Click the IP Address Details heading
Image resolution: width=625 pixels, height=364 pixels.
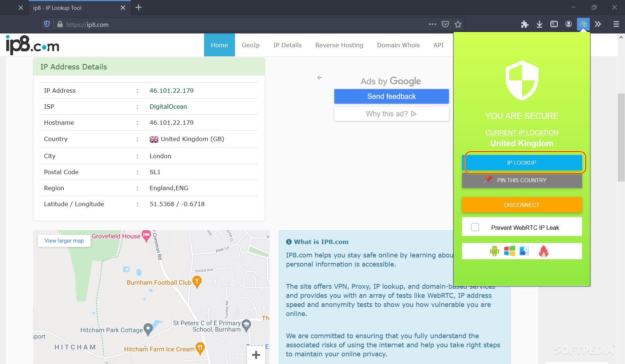(74, 67)
